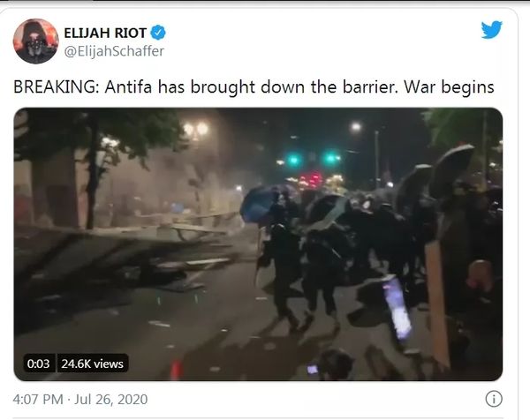
Task: Open the 4:07 PM timestamp link
Action: click(x=38, y=400)
